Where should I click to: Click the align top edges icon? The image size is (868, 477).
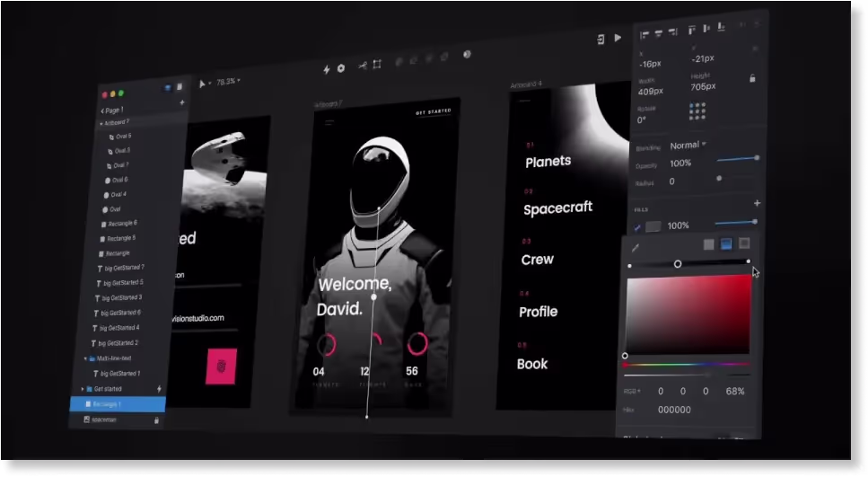[692, 30]
